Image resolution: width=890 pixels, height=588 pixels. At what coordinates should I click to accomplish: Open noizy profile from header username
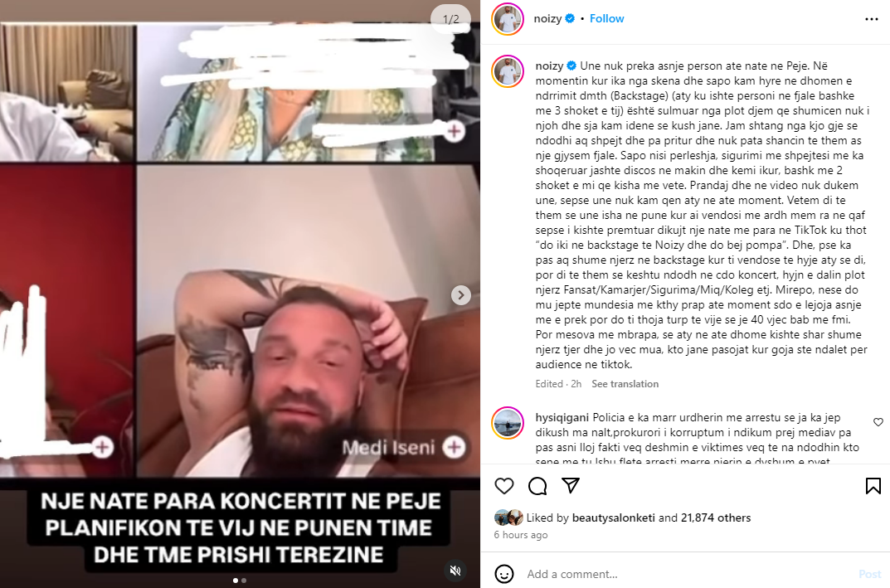coord(547,19)
